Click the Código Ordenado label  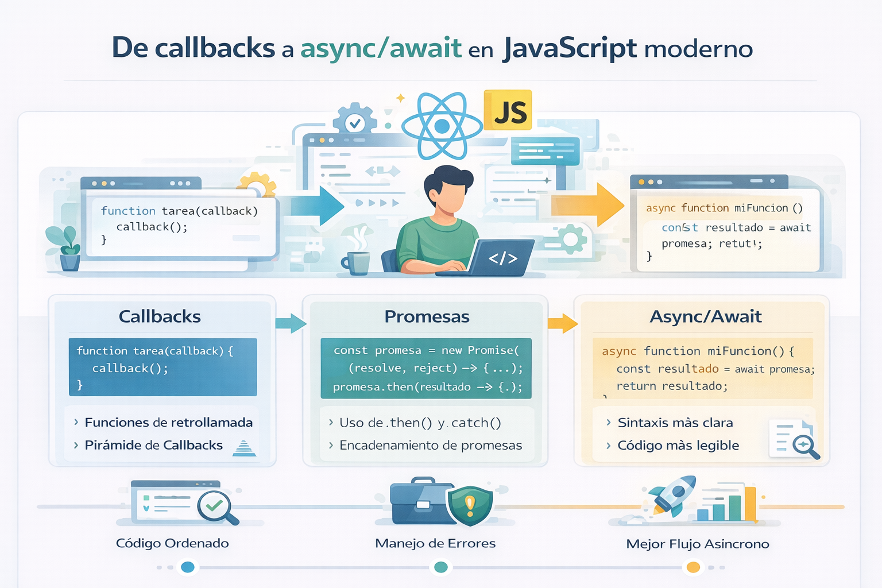click(x=172, y=543)
